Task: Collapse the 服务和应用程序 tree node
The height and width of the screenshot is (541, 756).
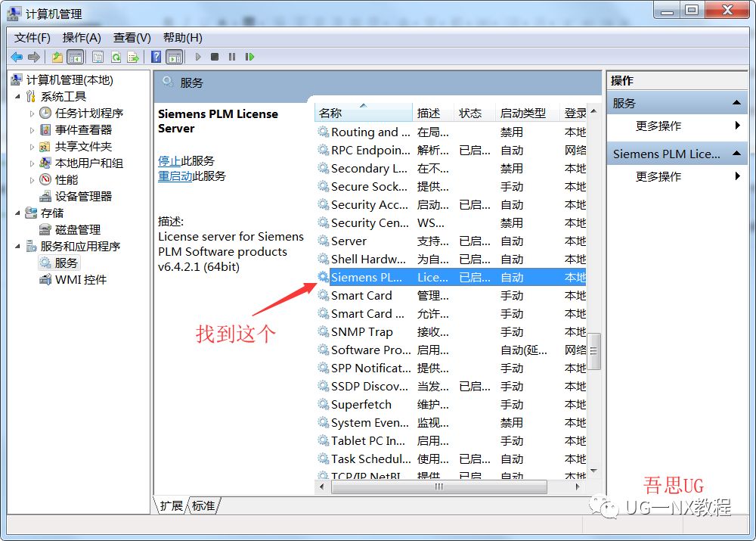Action: [18, 246]
